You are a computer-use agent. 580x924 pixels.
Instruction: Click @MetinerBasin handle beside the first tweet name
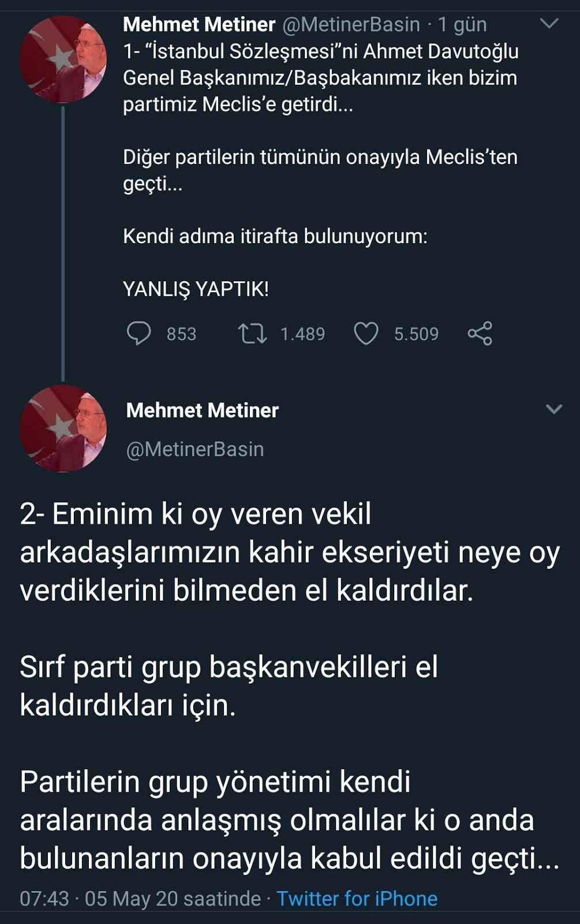coord(351,24)
